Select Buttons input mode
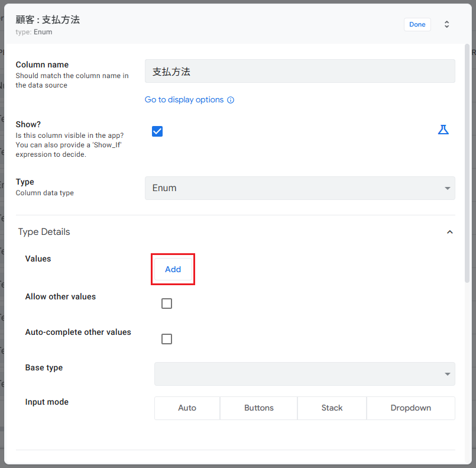476x468 pixels. (x=258, y=408)
